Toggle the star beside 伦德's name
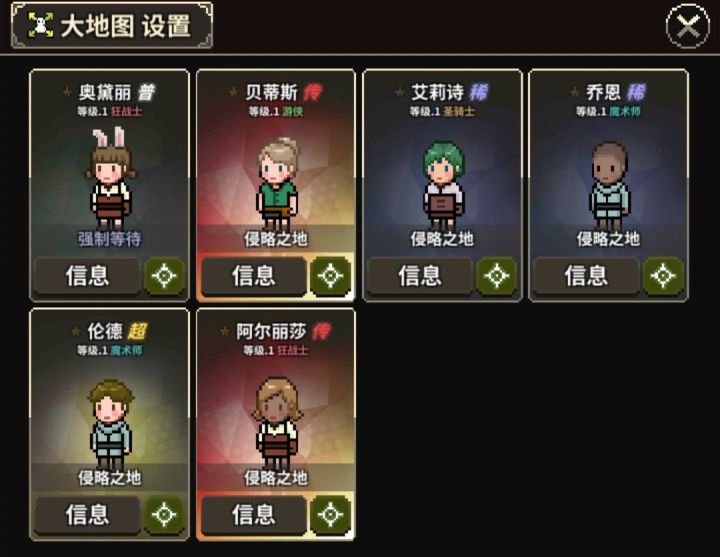Viewport: 720px width, 557px height. point(76,331)
